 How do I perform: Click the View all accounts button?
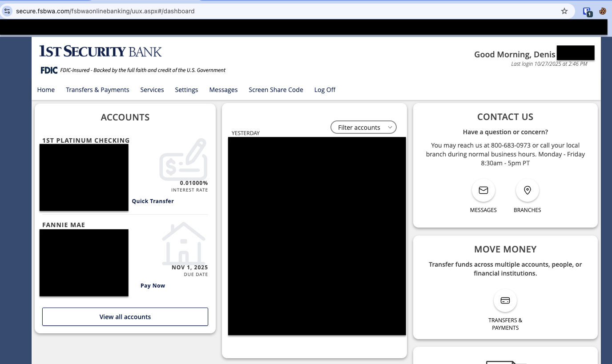[x=125, y=317]
